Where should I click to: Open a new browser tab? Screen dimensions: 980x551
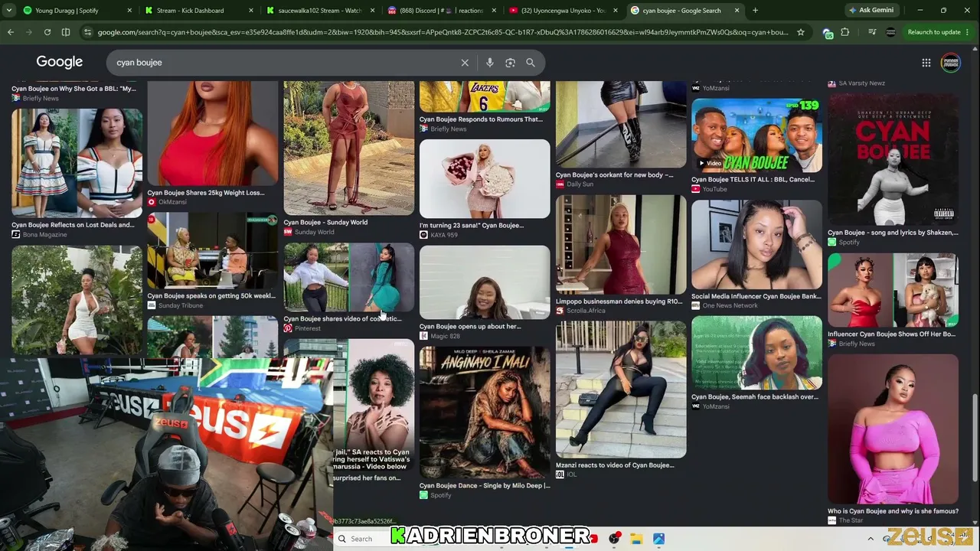(x=755, y=11)
